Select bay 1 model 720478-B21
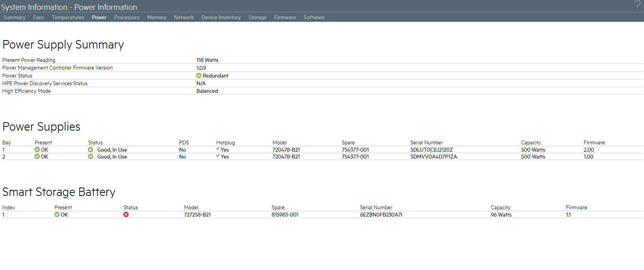This screenshot has width=644, height=270. pos(286,150)
